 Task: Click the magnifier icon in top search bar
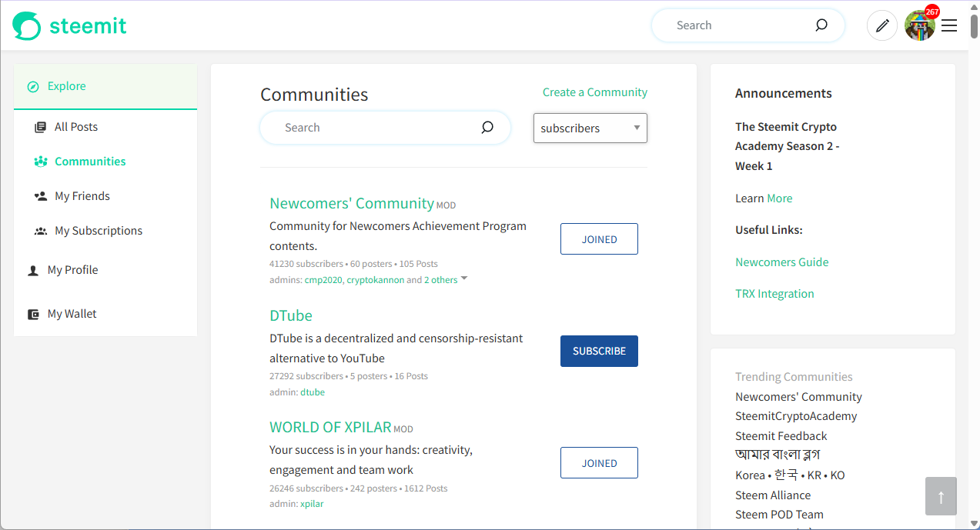[x=821, y=25]
